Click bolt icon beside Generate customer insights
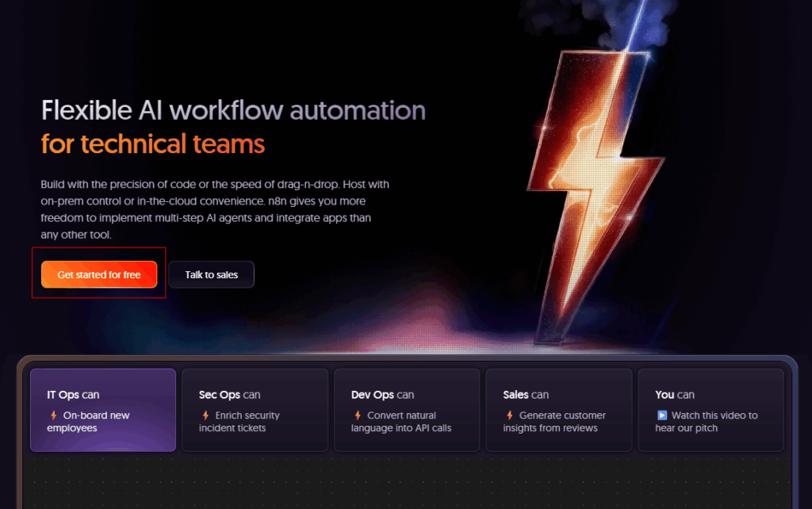 [x=509, y=415]
